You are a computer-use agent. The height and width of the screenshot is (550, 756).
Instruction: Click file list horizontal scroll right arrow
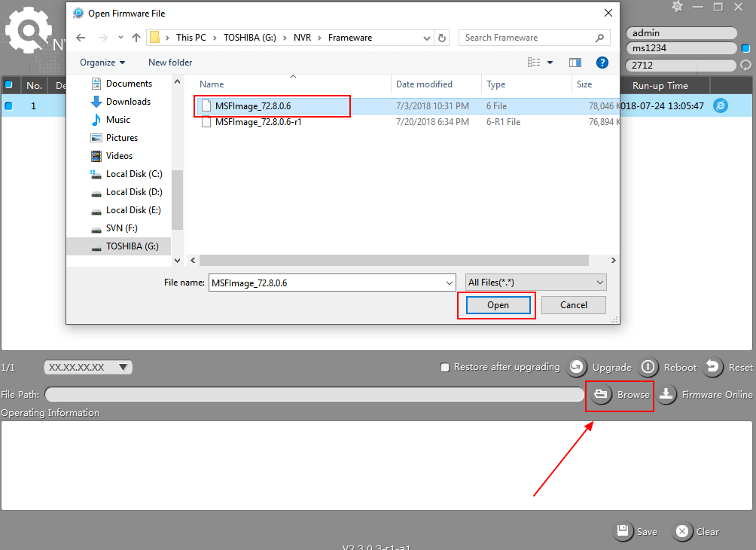tap(613, 261)
